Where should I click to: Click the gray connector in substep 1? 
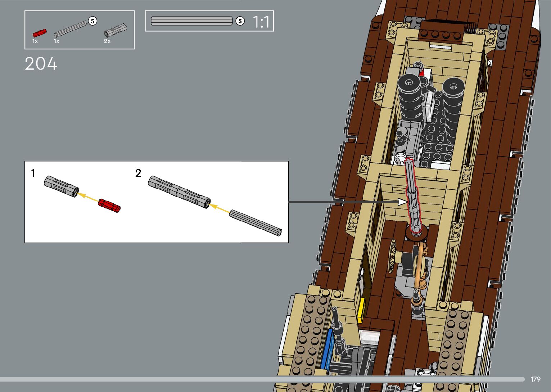pyautogui.click(x=62, y=186)
